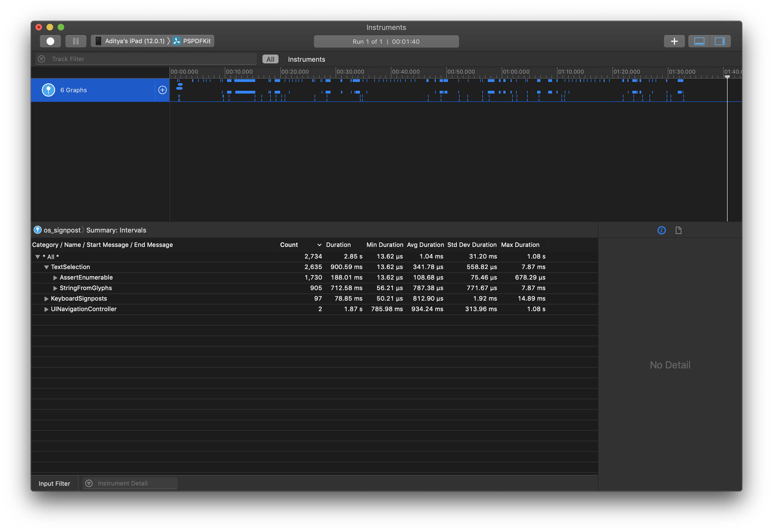The height and width of the screenshot is (532, 773).
Task: Open the Input Filter button
Action: click(x=54, y=483)
